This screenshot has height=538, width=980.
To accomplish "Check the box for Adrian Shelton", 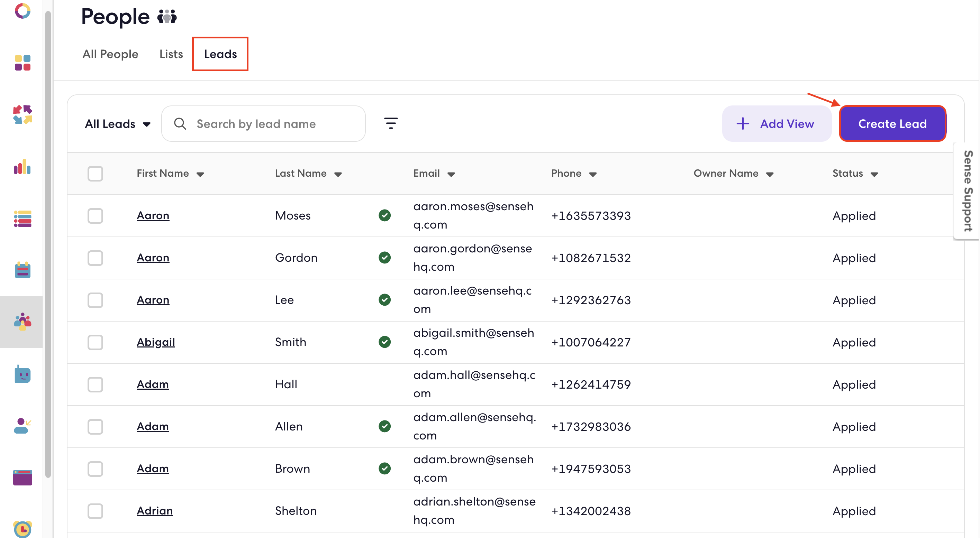I will click(95, 511).
